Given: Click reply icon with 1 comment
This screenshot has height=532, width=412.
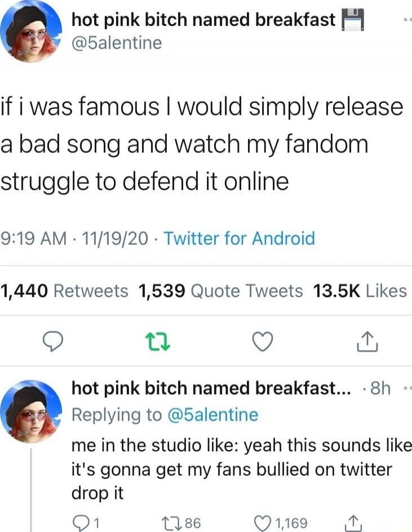Looking at the screenshot, I should (x=86, y=523).
